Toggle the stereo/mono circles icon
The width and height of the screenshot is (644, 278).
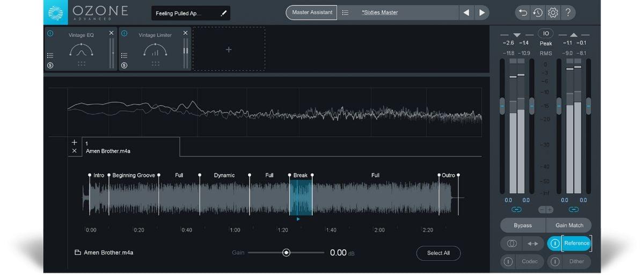(511, 244)
